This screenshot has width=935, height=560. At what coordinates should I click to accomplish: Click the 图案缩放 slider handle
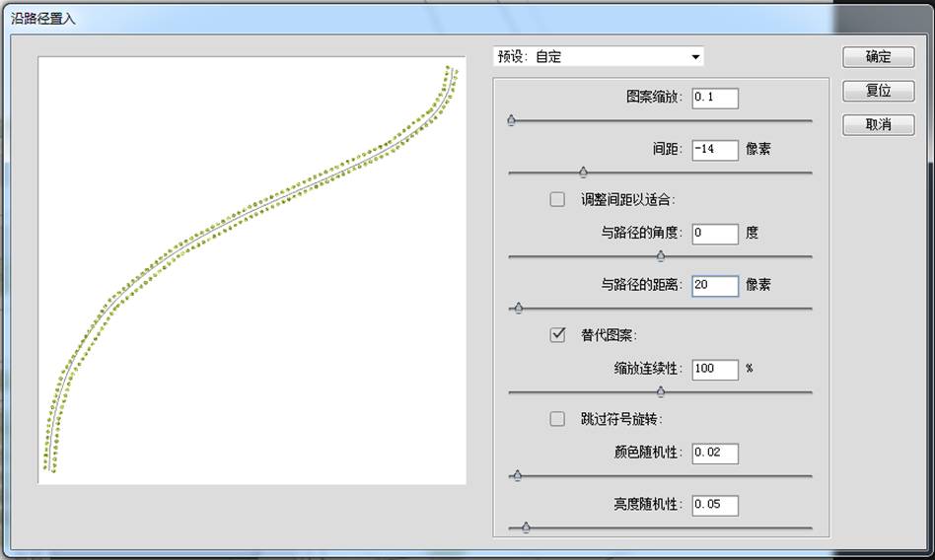point(511,120)
